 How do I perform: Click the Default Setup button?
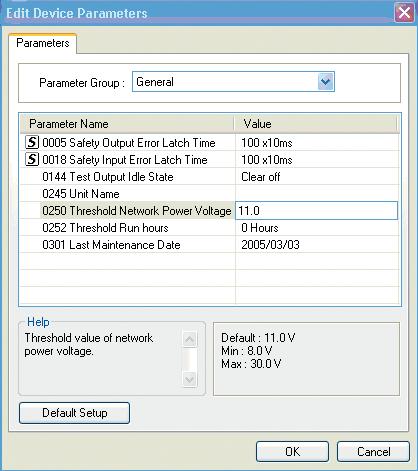(74, 413)
